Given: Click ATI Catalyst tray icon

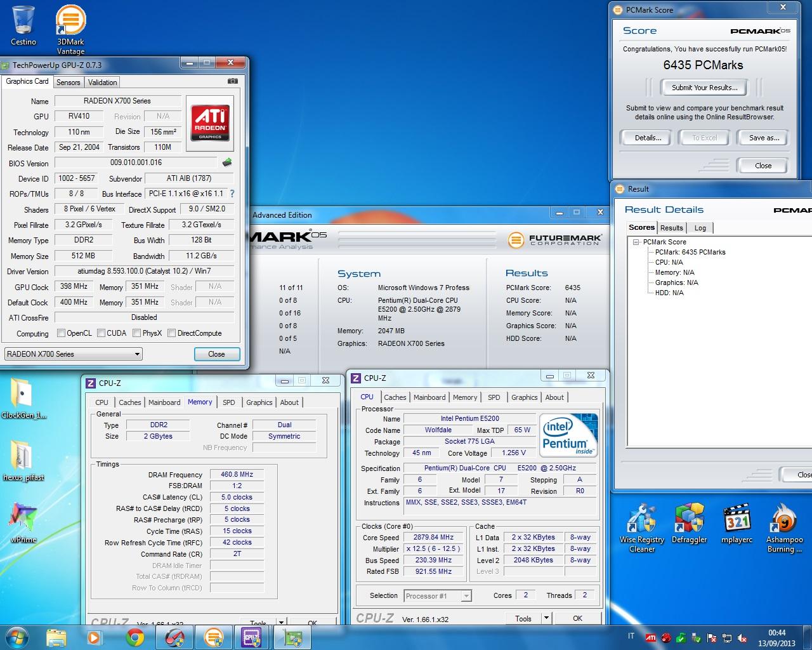Looking at the screenshot, I should (x=651, y=637).
